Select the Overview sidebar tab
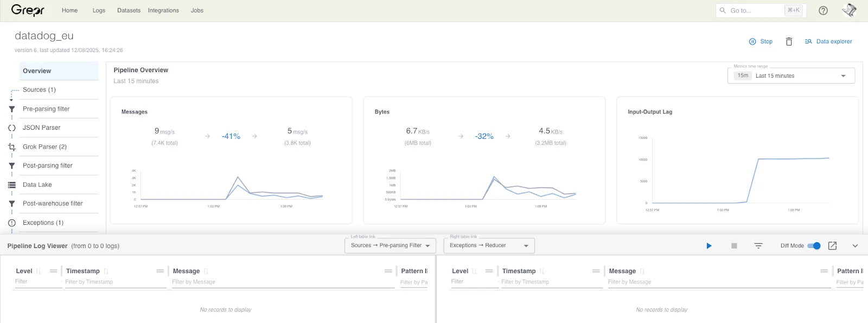This screenshot has height=323, width=868. tap(59, 71)
